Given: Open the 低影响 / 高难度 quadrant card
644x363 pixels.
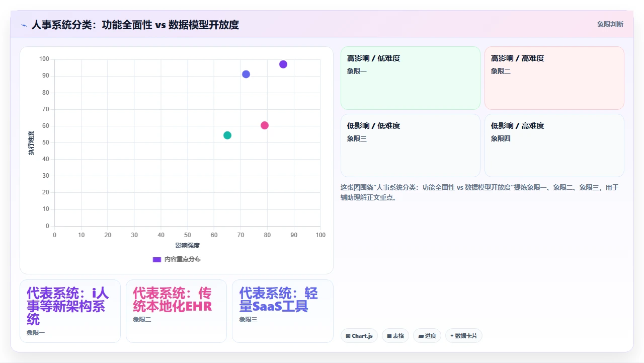Looking at the screenshot, I should pos(554,146).
